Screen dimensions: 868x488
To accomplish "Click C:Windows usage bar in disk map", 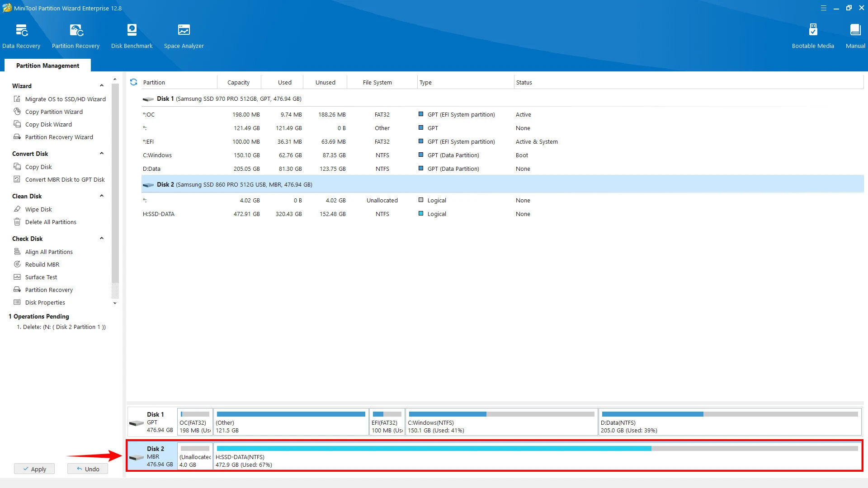I will 501,414.
